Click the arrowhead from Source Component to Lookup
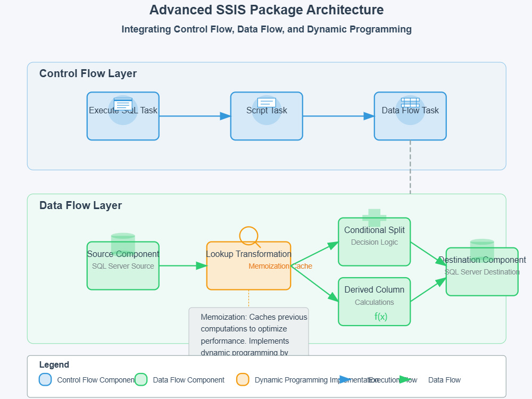Screen dimensions: 532x399 tap(202, 265)
